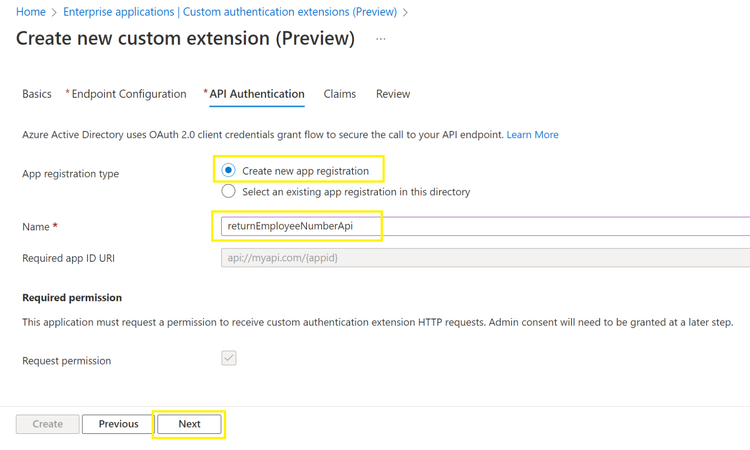Image resolution: width=750 pixels, height=450 pixels.
Task: Click the Previous button
Action: (x=118, y=424)
